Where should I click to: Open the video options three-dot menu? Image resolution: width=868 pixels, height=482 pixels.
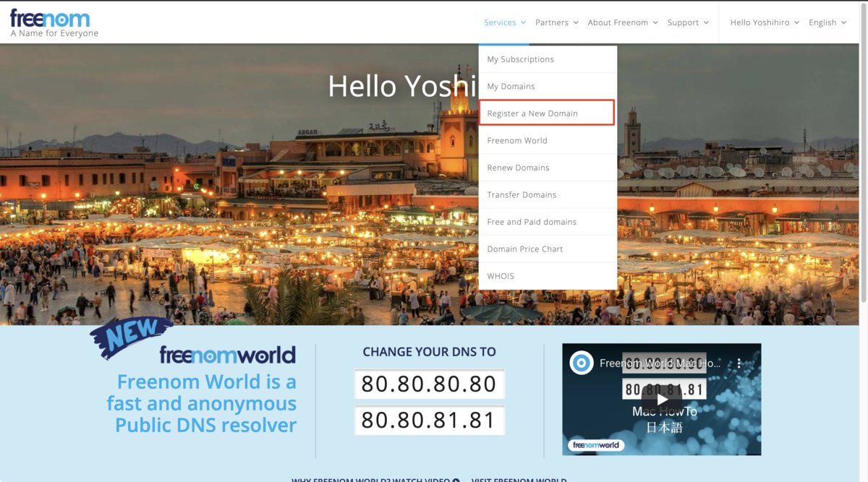point(739,363)
